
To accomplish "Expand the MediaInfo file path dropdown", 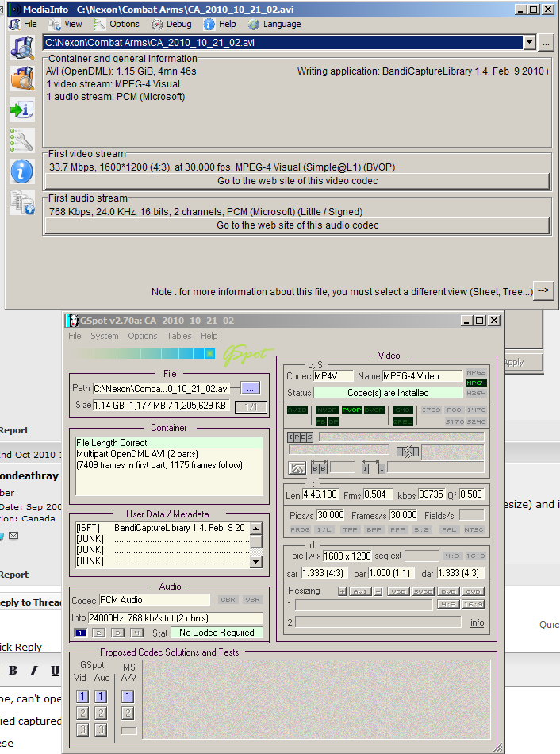I will 529,42.
